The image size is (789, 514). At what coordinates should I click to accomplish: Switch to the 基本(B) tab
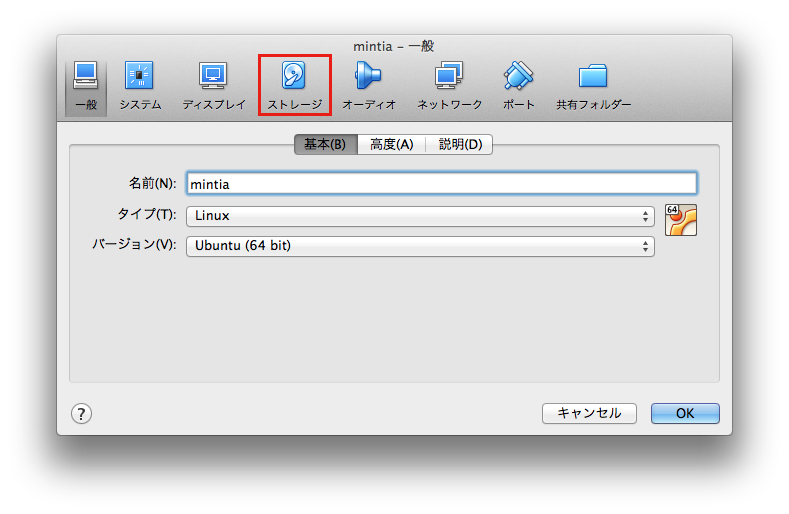(325, 144)
